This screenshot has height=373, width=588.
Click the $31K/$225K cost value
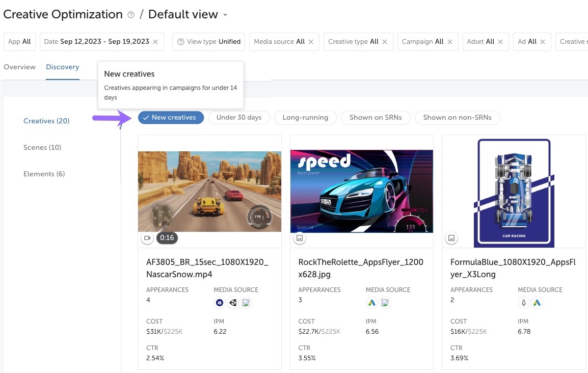tap(164, 331)
